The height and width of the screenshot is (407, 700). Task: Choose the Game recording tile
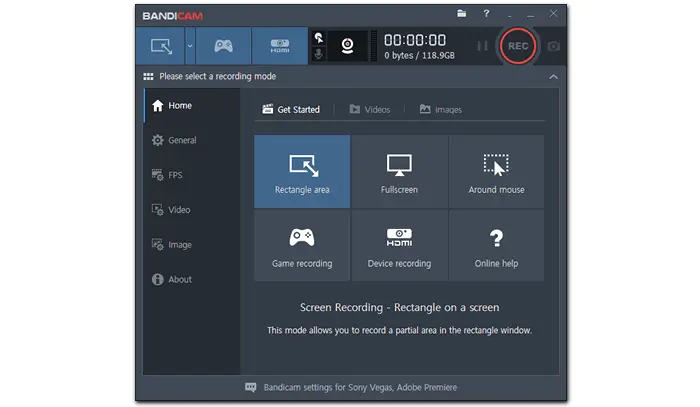pos(302,245)
